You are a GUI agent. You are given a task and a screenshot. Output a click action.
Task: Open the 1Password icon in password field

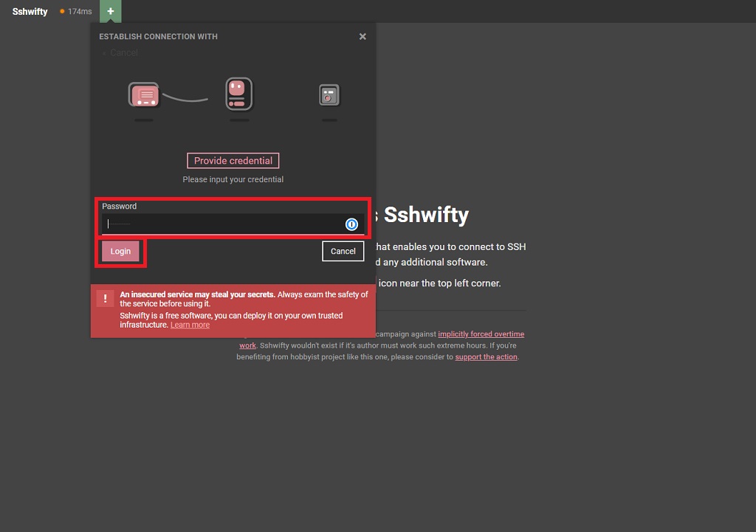[x=352, y=224]
